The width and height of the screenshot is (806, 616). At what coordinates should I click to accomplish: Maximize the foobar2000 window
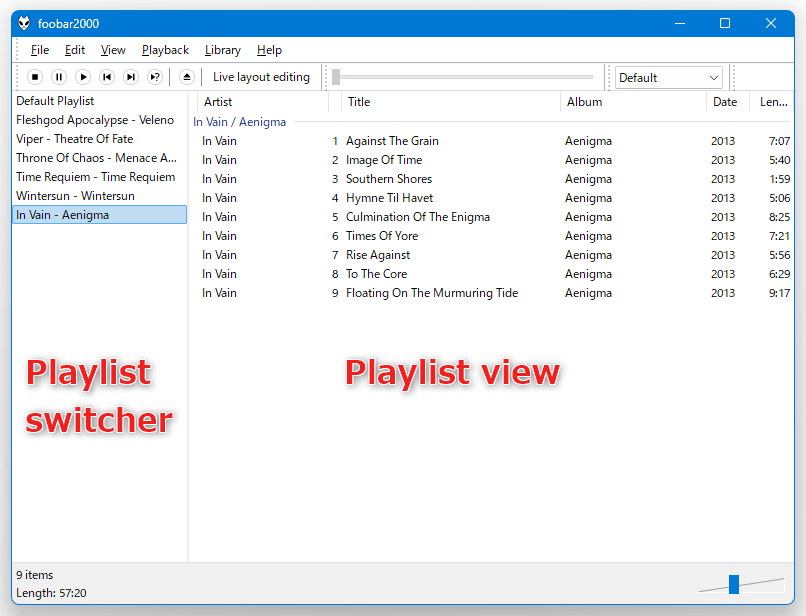point(725,23)
